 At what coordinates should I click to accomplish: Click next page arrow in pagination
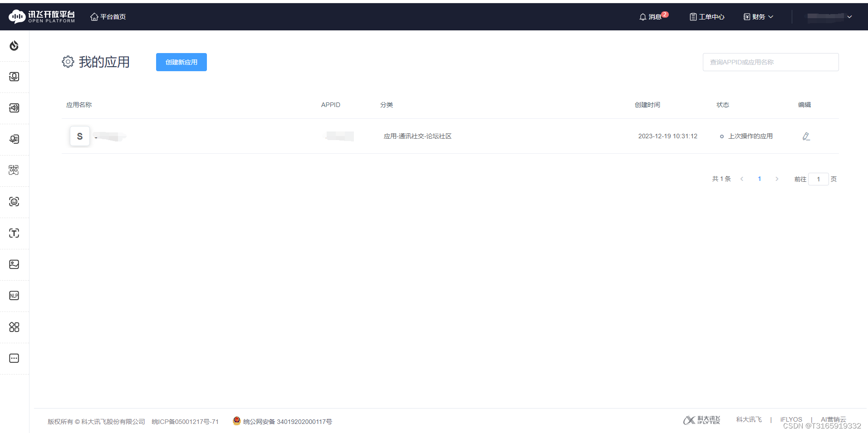pyautogui.click(x=777, y=179)
